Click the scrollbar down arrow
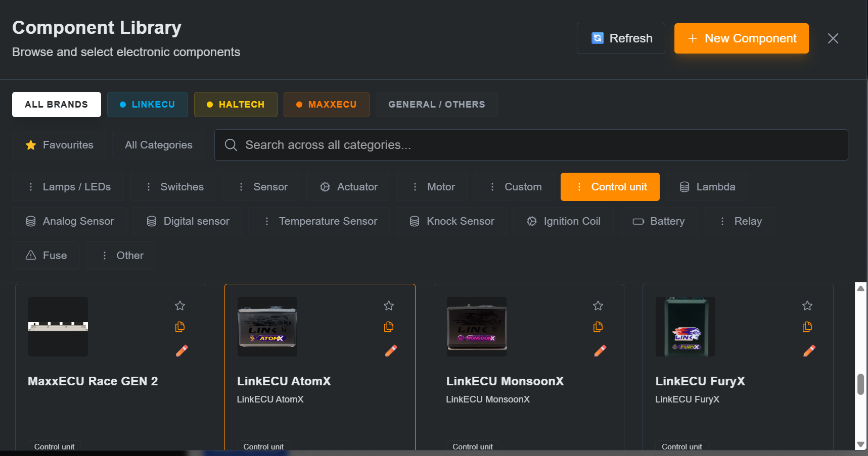The height and width of the screenshot is (456, 868). 860,444
